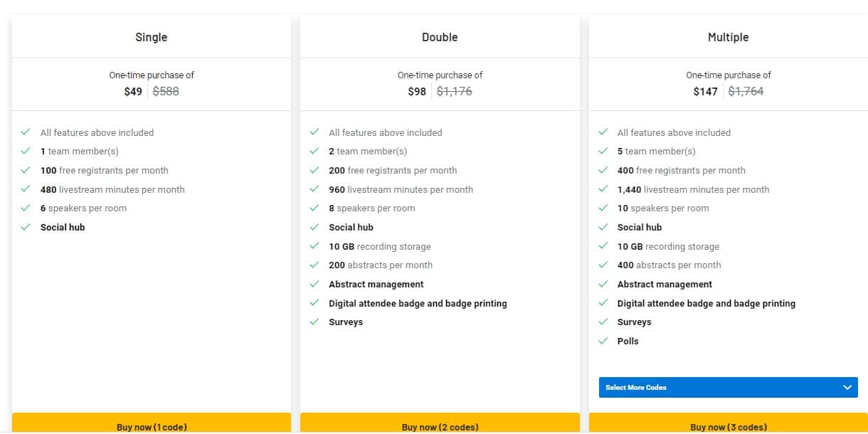Click the checkmark beside All features above included in Double
This screenshot has height=434, width=868.
point(314,132)
